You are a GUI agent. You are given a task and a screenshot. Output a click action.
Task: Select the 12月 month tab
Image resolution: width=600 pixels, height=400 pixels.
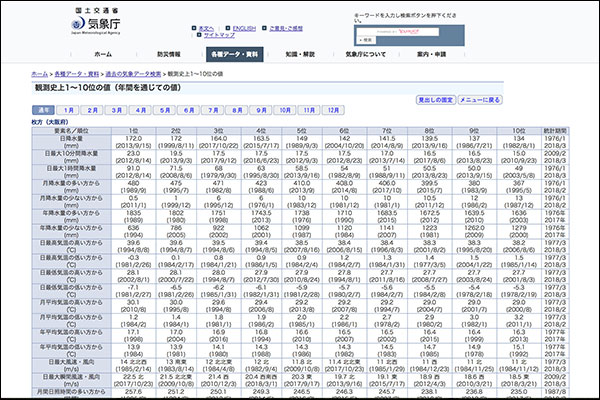coord(334,109)
